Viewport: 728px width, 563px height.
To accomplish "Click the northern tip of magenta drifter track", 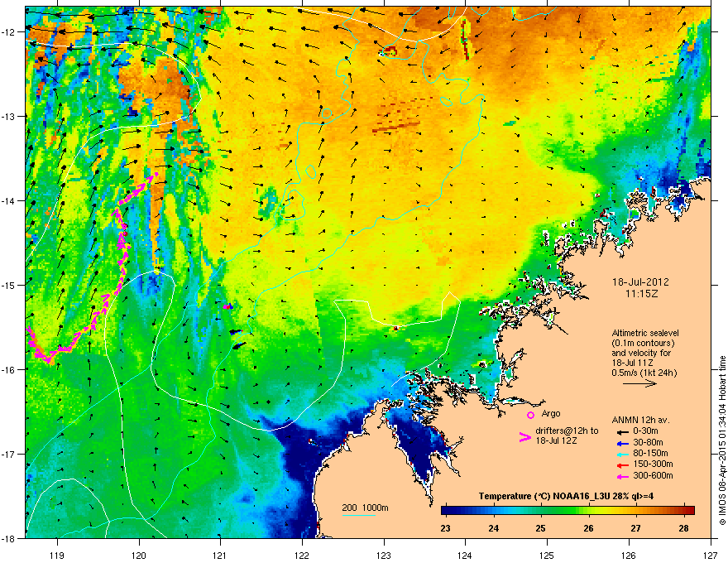I will [x=156, y=174].
